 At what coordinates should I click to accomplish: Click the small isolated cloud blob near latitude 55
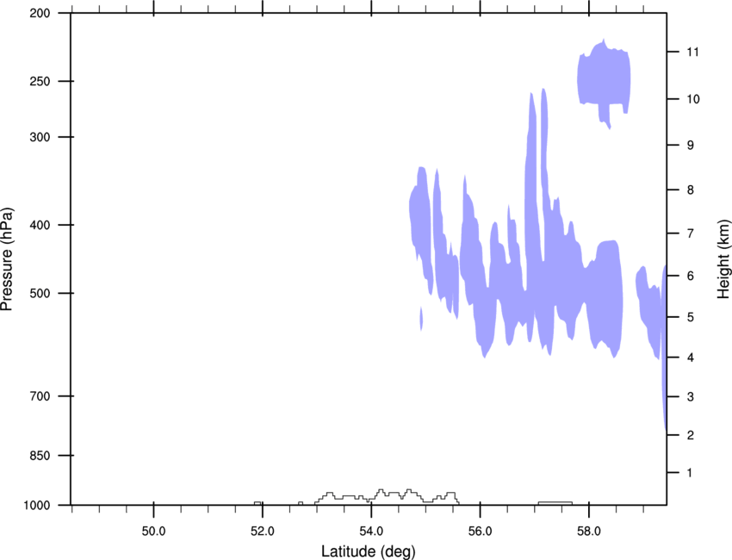click(421, 319)
